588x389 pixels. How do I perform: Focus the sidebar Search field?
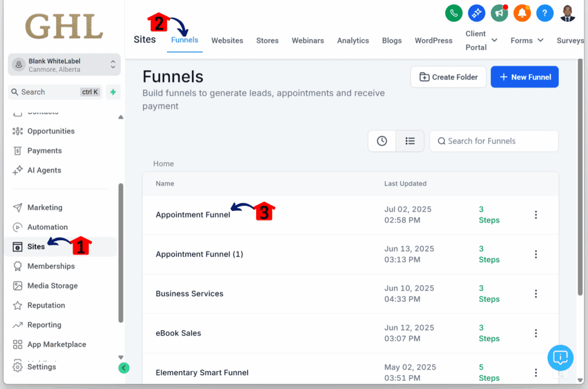[x=55, y=92]
